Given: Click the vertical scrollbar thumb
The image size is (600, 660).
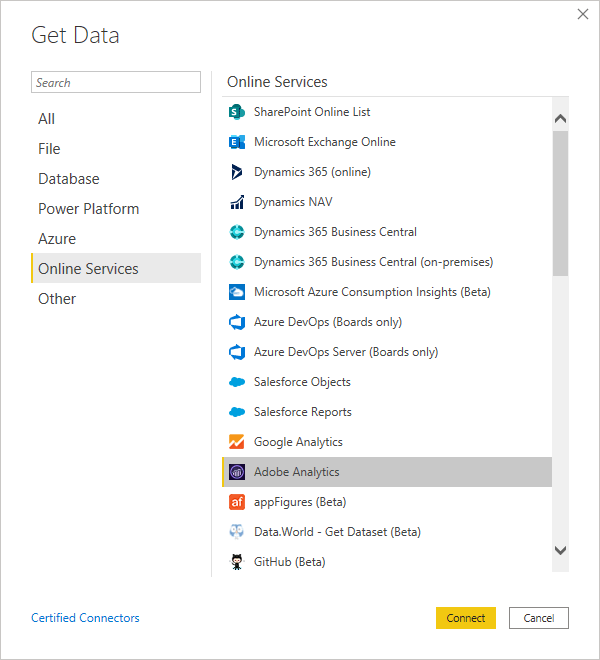Looking at the screenshot, I should 560,200.
